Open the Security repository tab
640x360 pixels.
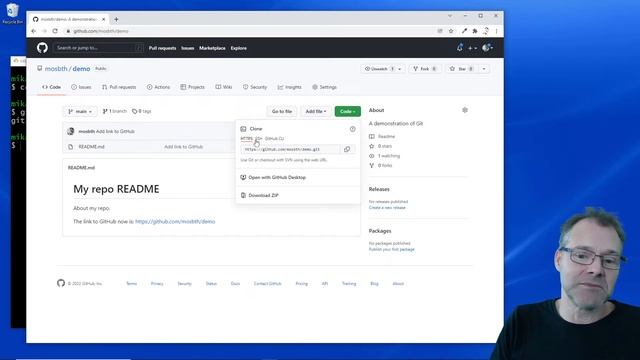pos(255,87)
